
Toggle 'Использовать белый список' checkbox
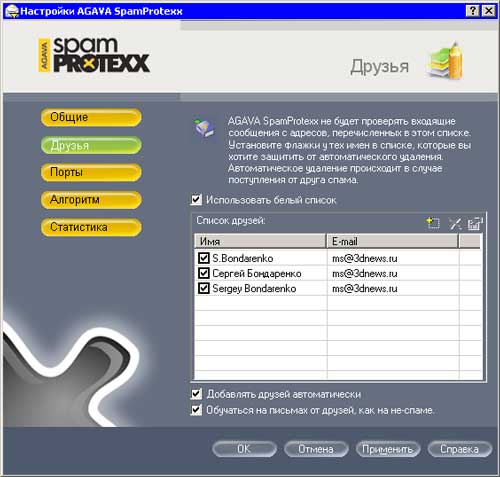point(196,200)
